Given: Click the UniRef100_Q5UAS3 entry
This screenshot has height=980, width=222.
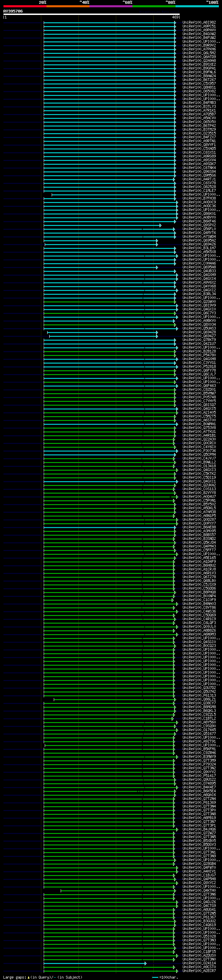Looking at the screenshot, I should click(199, 328).
